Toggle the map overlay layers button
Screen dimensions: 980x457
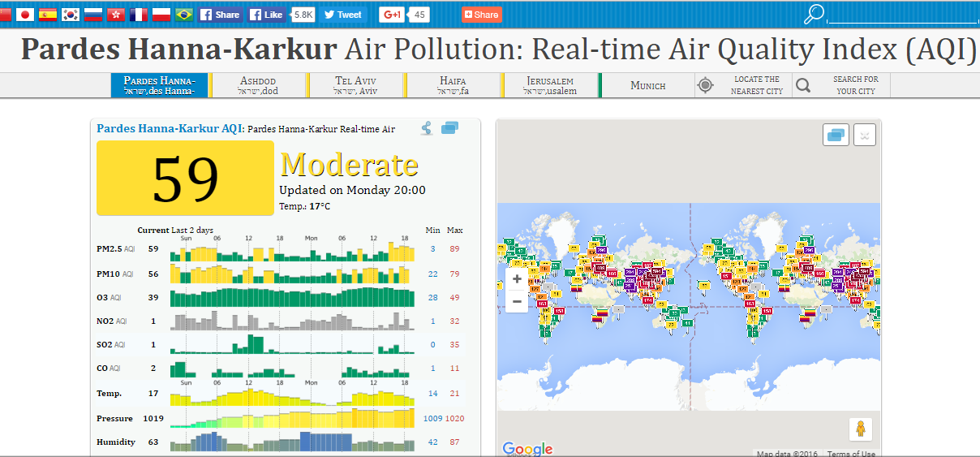836,136
